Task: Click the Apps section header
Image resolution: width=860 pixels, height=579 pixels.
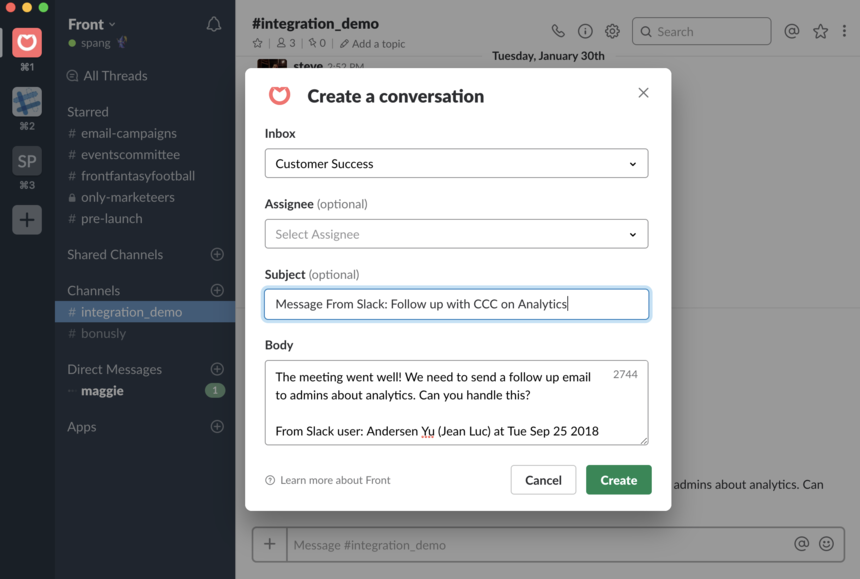Action: (x=82, y=427)
